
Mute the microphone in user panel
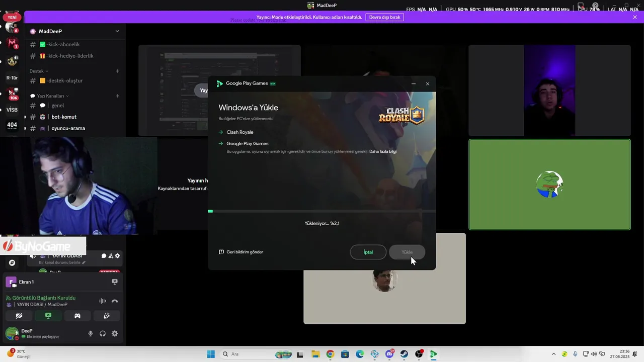[91, 333]
